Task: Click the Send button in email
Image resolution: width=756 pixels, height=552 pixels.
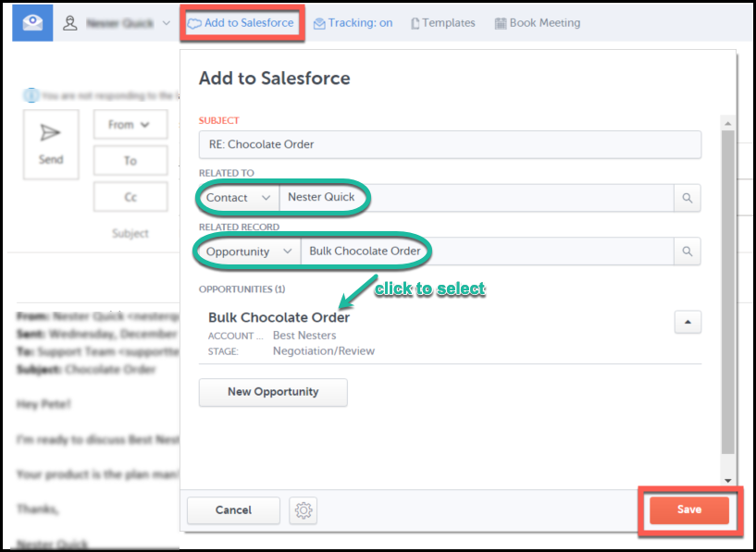Action: tap(51, 144)
